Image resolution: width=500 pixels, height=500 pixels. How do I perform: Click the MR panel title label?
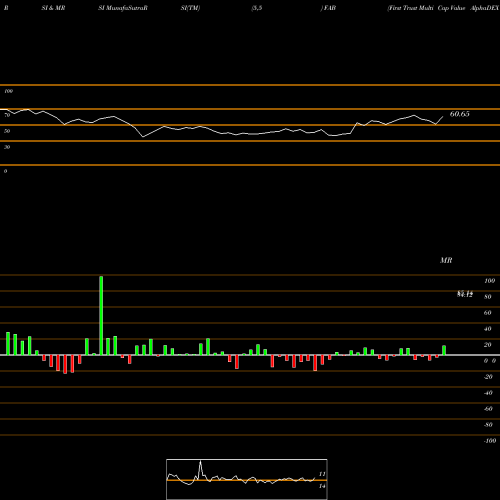tap(446, 260)
